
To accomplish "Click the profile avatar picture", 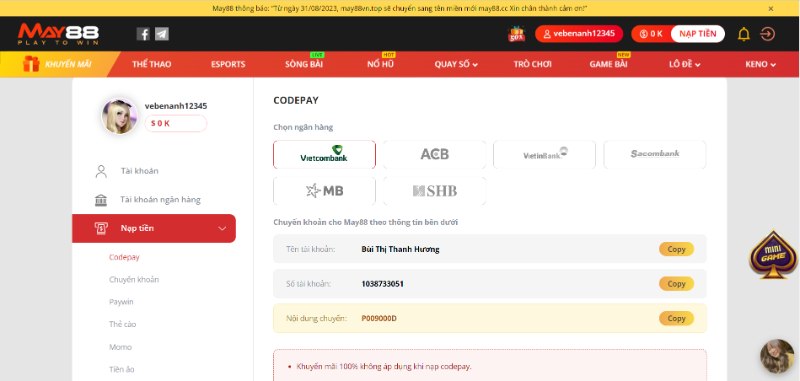I will (x=119, y=116).
